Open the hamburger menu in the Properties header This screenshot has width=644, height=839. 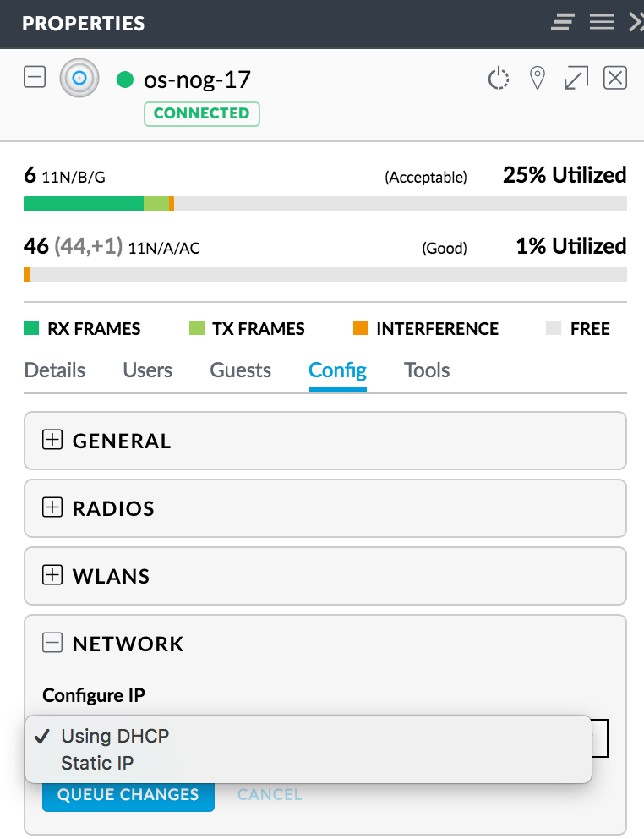click(602, 23)
